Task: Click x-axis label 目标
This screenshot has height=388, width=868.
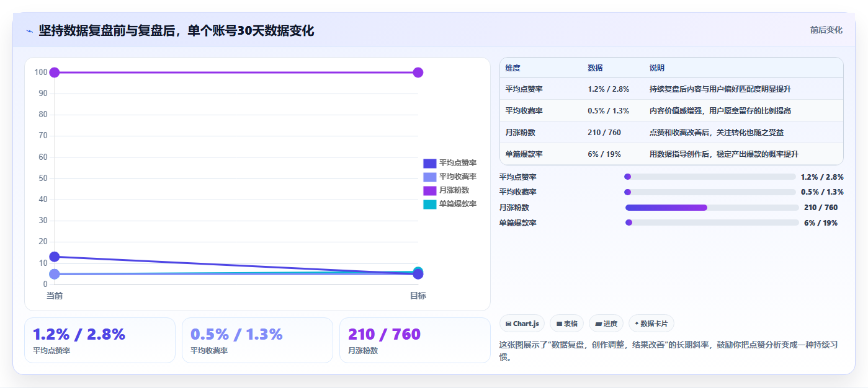Action: [x=418, y=296]
